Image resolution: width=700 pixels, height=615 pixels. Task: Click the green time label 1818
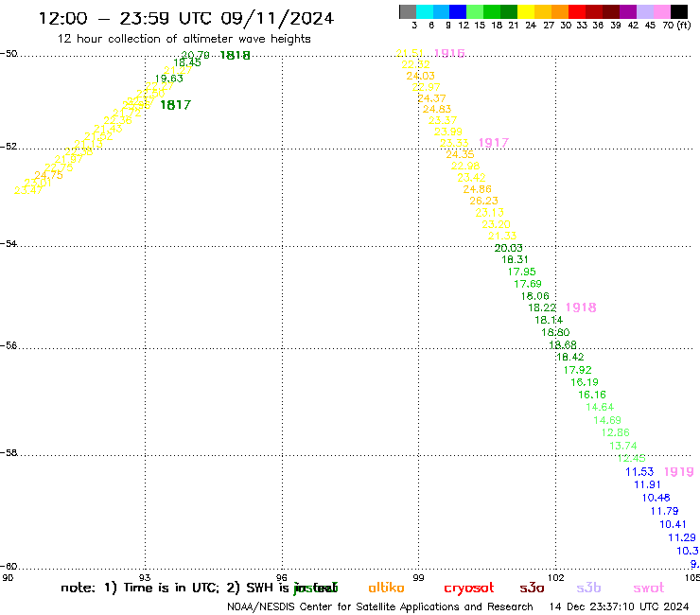pyautogui.click(x=235, y=56)
